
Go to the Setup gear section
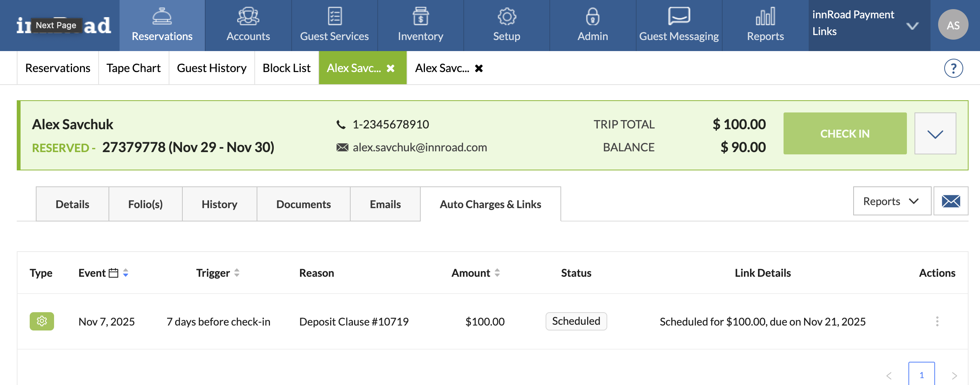pyautogui.click(x=506, y=25)
